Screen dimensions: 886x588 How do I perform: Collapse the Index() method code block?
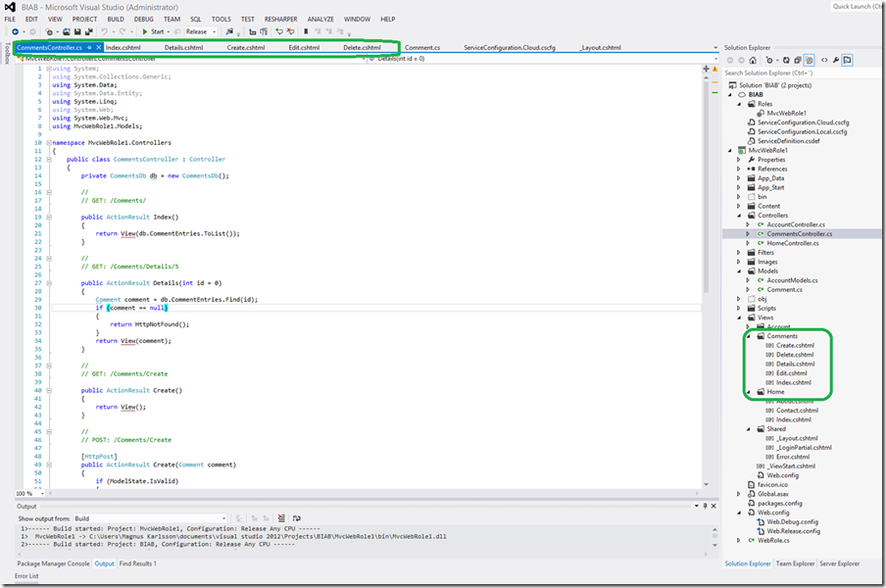(x=49, y=217)
